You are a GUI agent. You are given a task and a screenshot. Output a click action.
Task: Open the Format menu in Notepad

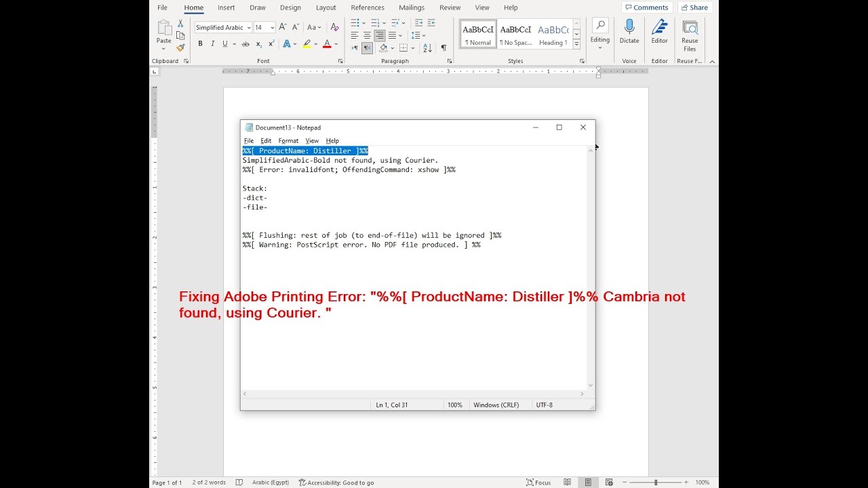(288, 141)
